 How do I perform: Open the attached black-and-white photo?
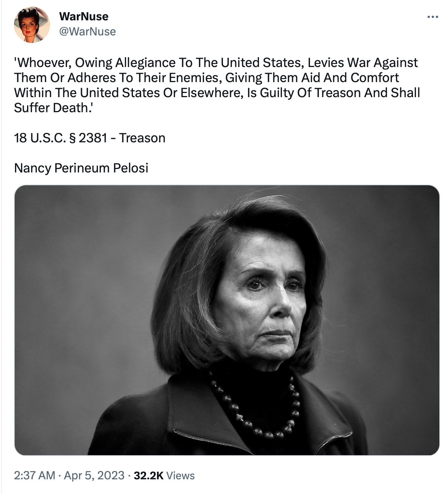[227, 320]
